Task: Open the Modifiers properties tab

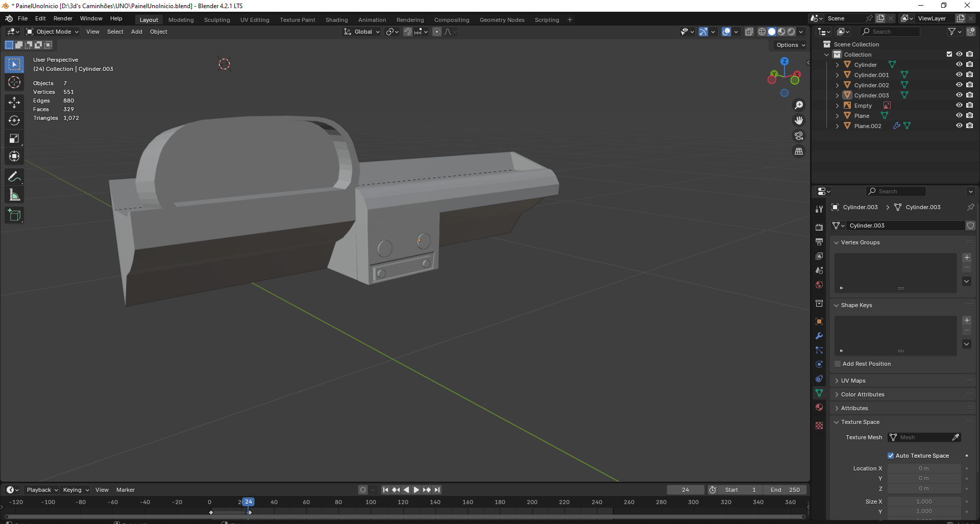Action: 819,336
